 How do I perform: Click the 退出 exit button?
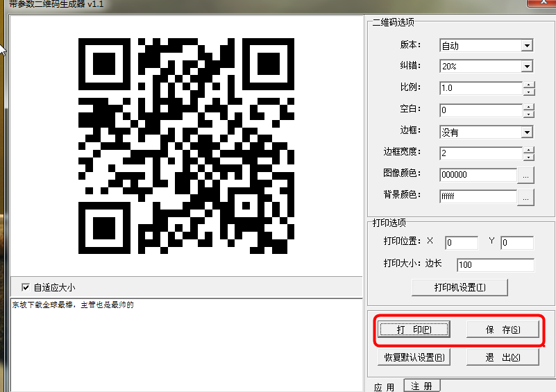click(x=503, y=357)
